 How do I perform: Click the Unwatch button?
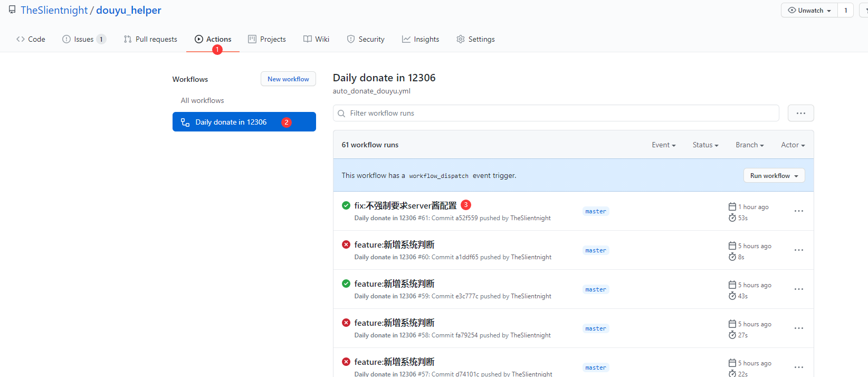click(809, 10)
